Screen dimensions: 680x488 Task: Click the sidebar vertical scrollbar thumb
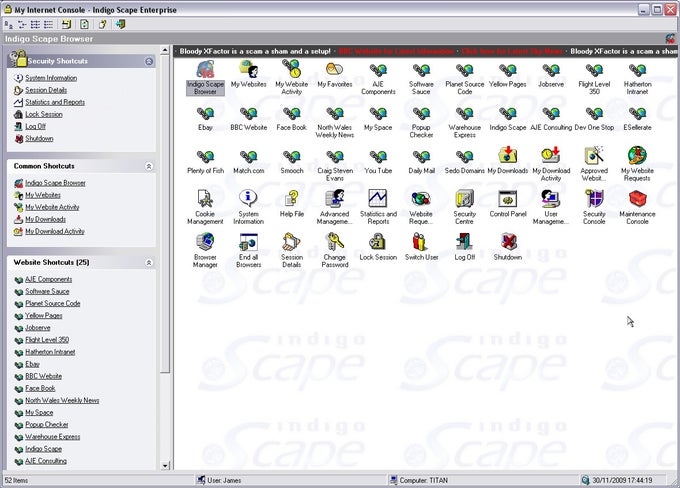point(165,215)
